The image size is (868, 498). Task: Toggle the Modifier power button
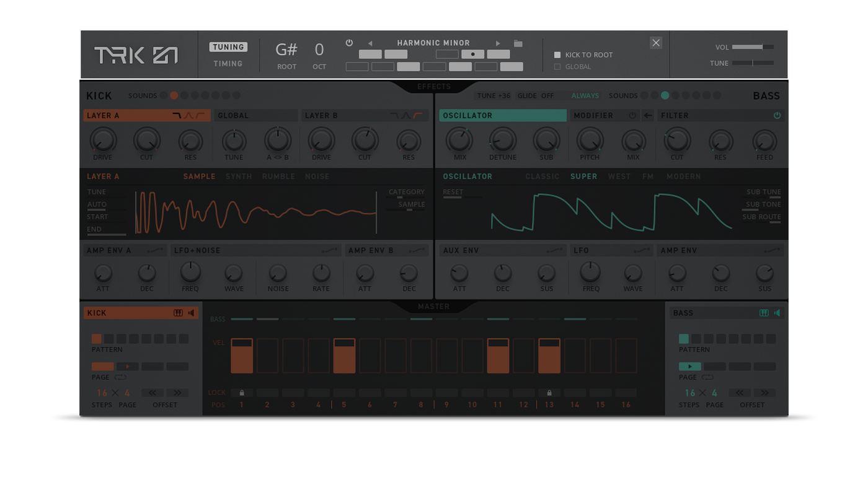click(633, 115)
